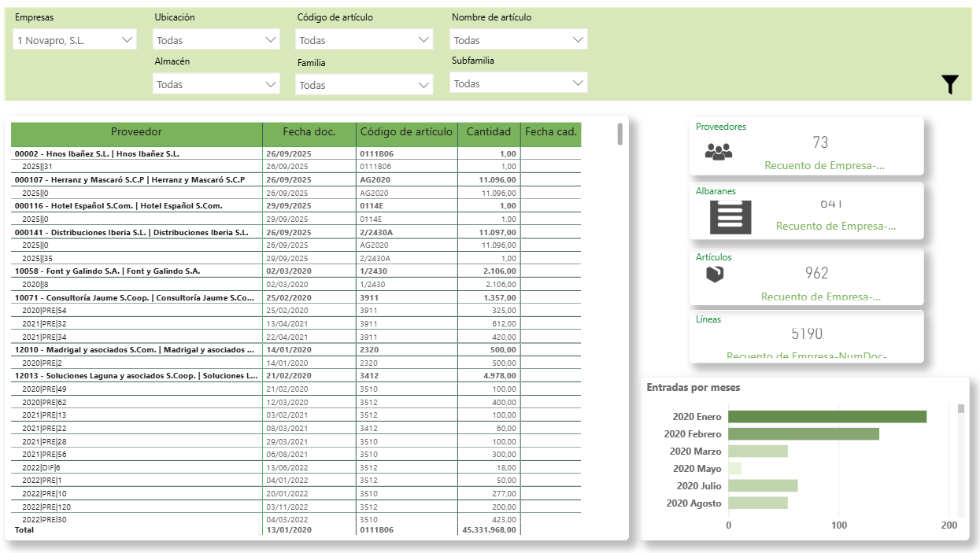Open the Código de artículo dropdown
This screenshot has height=553, width=980.
click(x=364, y=40)
